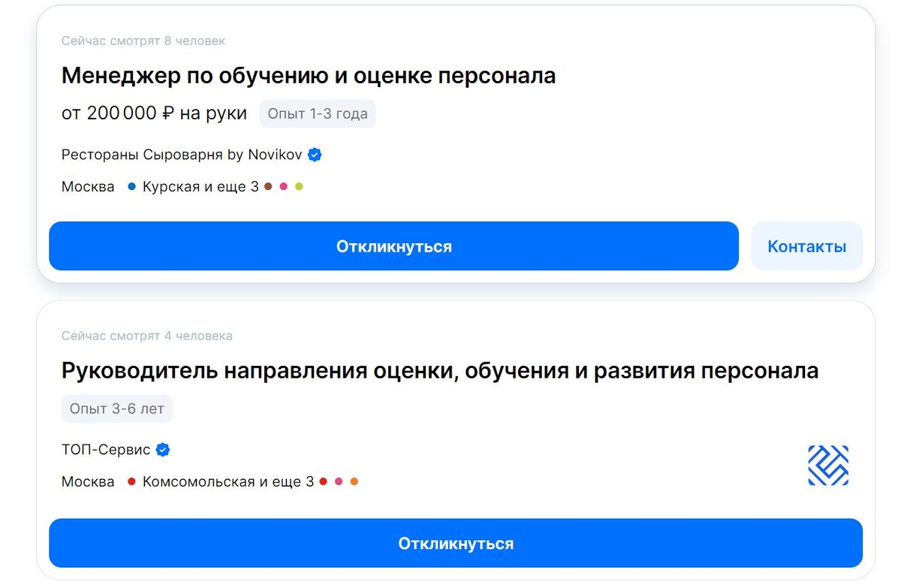Click Откликнуться on the Руководитель vacancy
Screen dimensions: 901x588
click(x=456, y=543)
